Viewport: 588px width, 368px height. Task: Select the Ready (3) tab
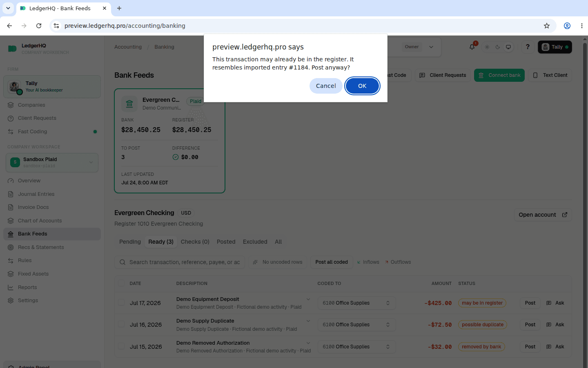161,242
